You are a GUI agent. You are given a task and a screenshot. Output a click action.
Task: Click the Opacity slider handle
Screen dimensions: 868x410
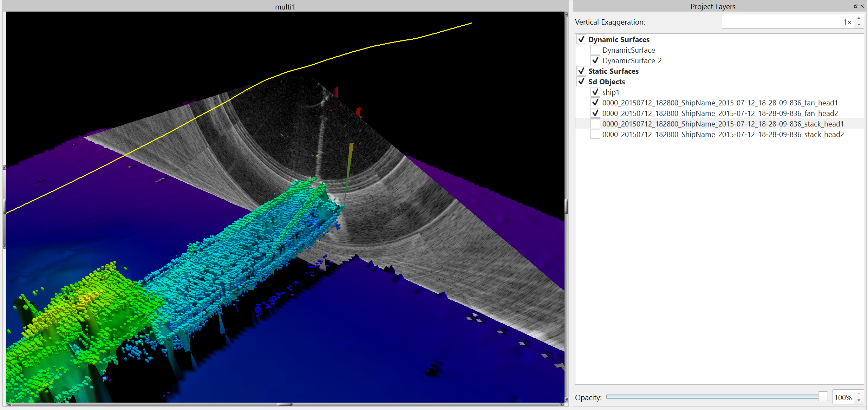(823, 397)
